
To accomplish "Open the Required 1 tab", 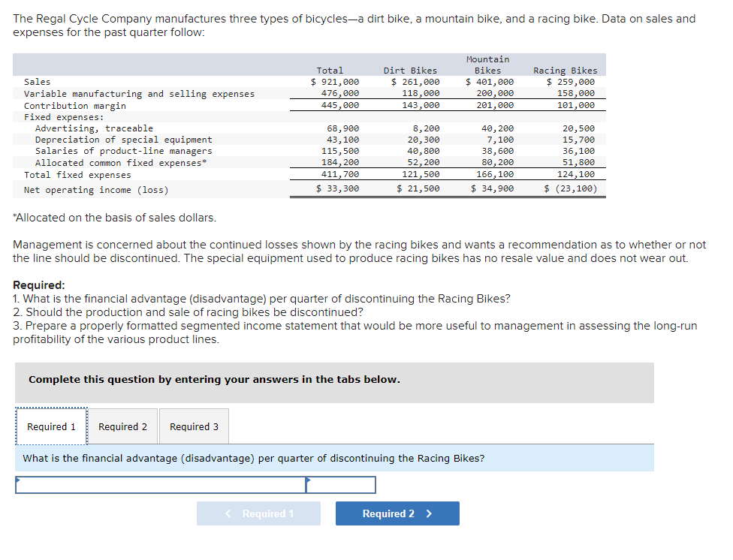I will (51, 426).
